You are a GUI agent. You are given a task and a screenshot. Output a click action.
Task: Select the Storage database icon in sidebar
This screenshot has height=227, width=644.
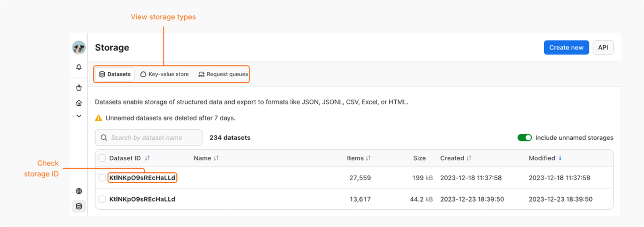pos(79,206)
